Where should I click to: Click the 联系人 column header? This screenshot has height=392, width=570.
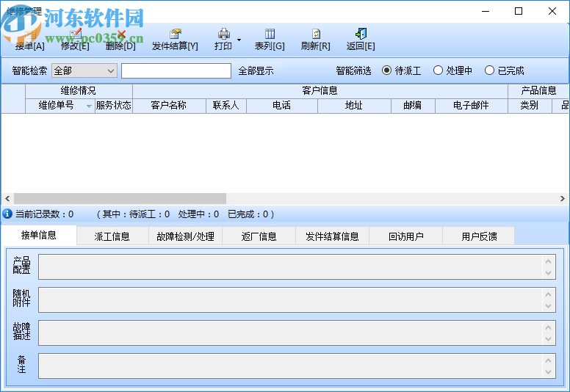(x=226, y=106)
